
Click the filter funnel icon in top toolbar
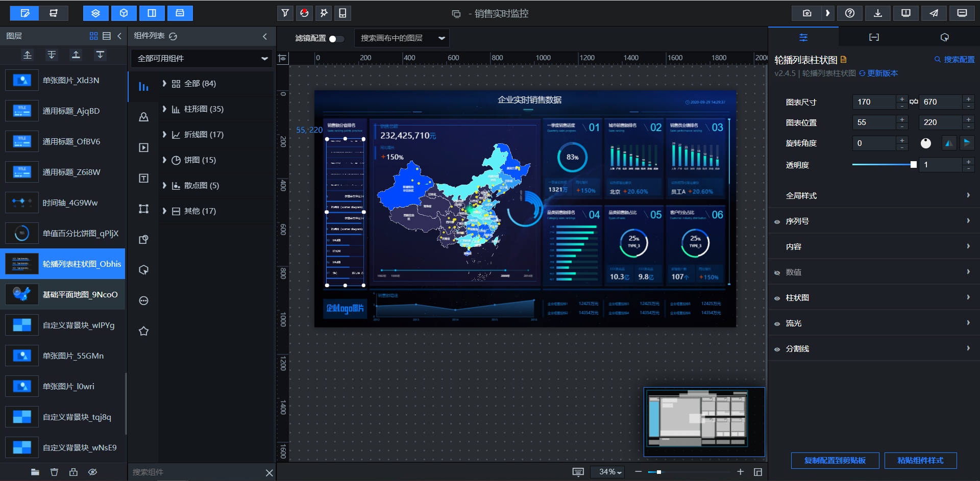[x=285, y=13]
